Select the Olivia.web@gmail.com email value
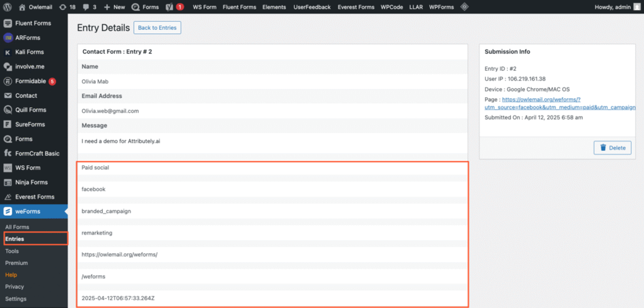 click(110, 111)
